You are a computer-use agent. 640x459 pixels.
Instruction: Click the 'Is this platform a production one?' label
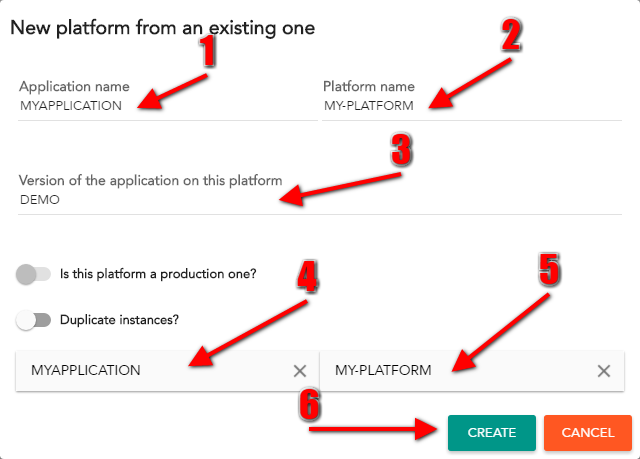158,274
